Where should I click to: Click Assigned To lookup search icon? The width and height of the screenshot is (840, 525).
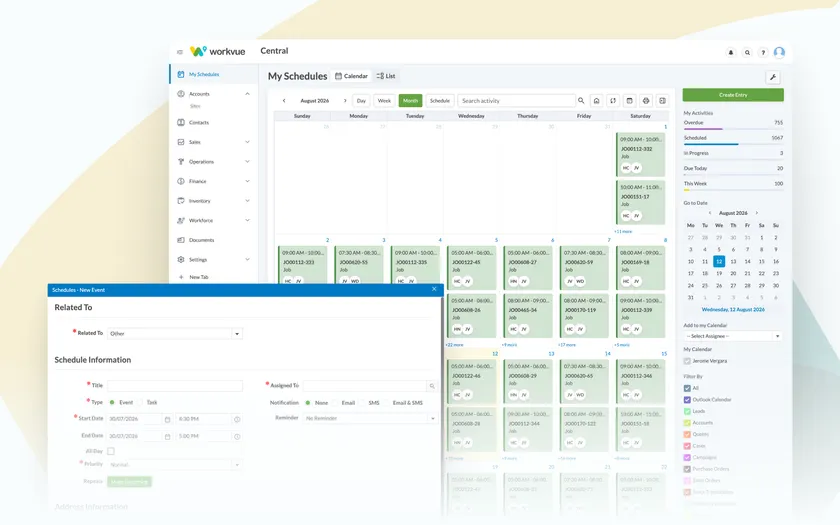click(x=432, y=386)
